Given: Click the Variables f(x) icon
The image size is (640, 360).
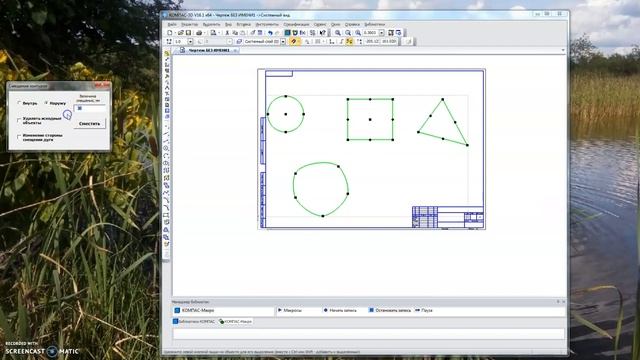Looking at the screenshot, I should [302, 33].
